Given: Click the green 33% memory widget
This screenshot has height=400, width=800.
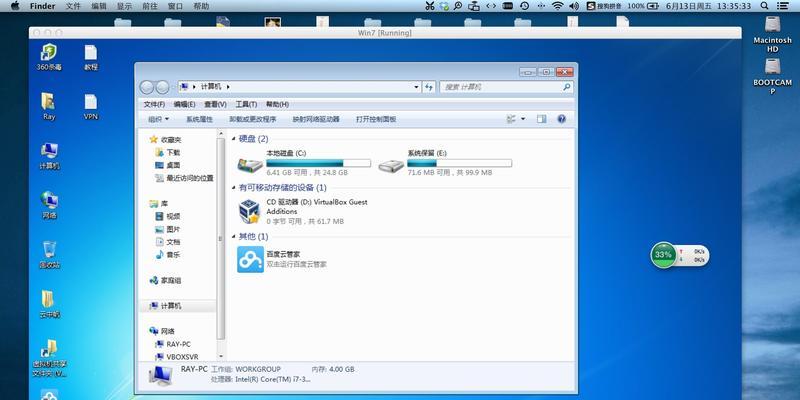Looking at the screenshot, I should tap(663, 255).
